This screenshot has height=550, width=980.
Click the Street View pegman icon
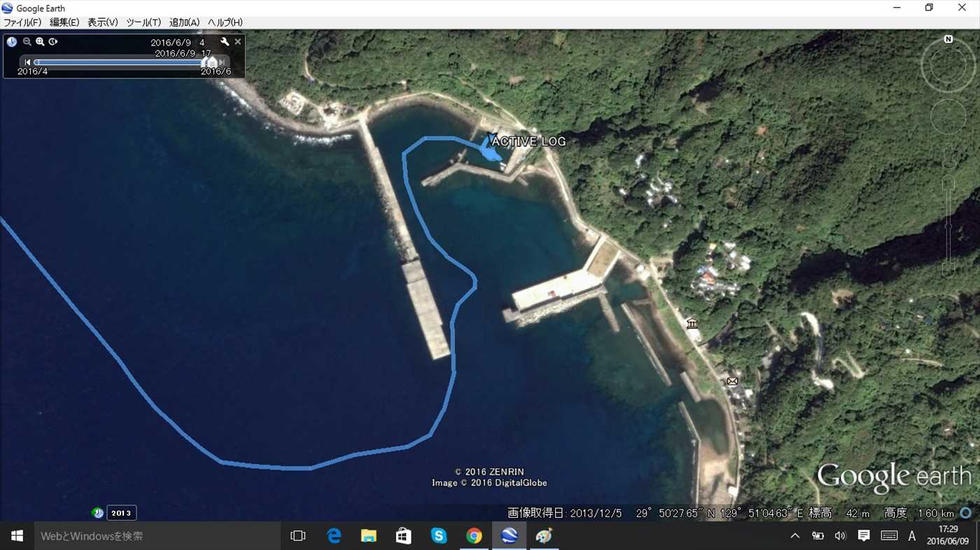coord(948,155)
